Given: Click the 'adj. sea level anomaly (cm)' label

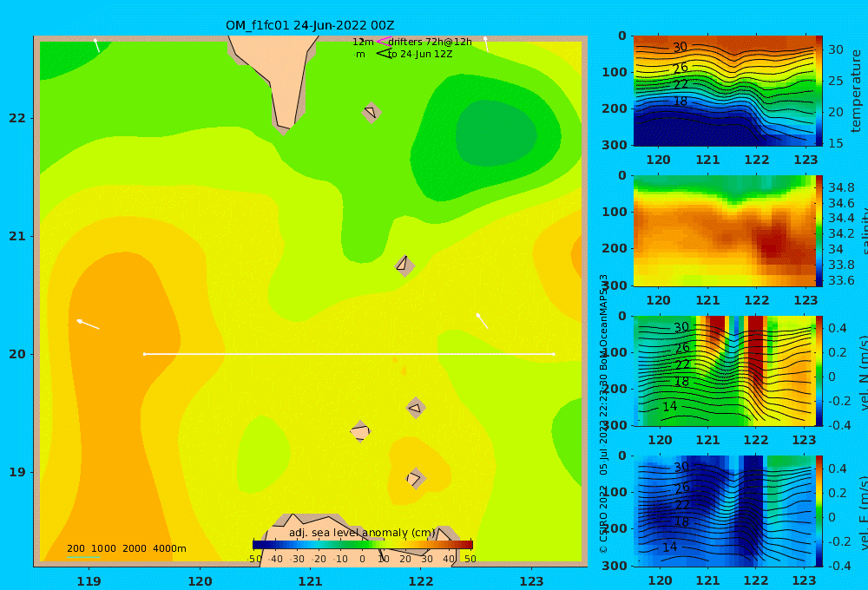Looking at the screenshot, I should 362,533.
